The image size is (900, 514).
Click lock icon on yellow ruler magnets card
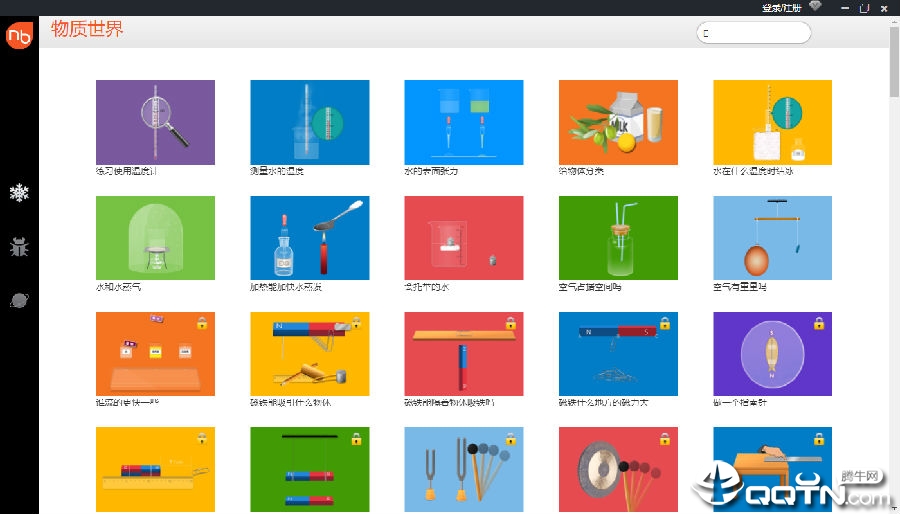tap(202, 439)
